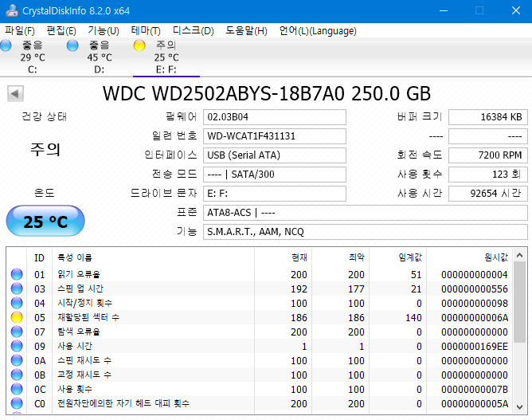Click status orb for attribute 0C 사용 횟수

click(x=17, y=389)
